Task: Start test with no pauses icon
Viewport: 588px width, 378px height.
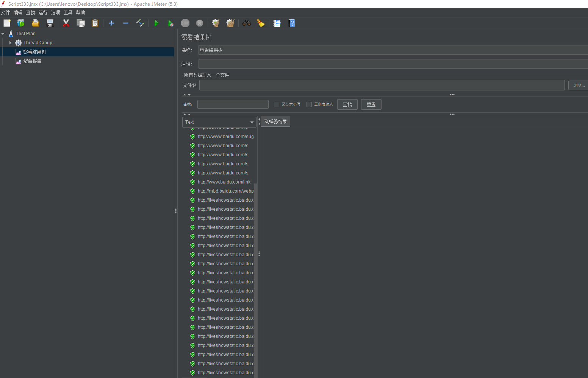Action: pyautogui.click(x=171, y=23)
